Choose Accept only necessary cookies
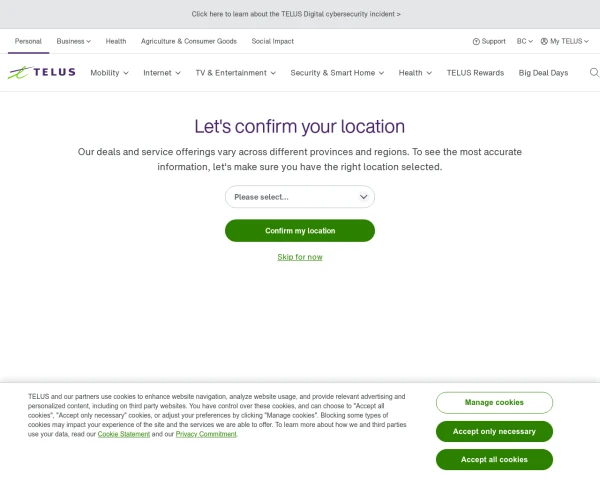 (x=494, y=431)
